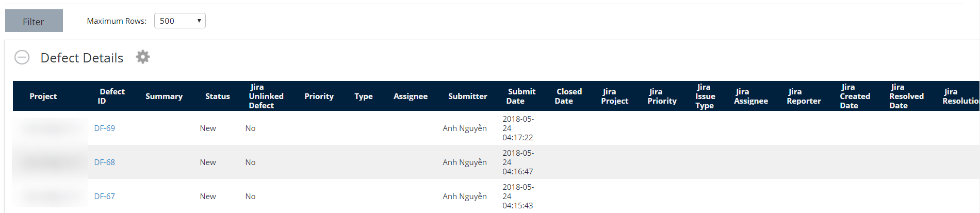Viewport: 980px width, 213px height.
Task: Sort by Submitter column header
Action: (x=467, y=96)
